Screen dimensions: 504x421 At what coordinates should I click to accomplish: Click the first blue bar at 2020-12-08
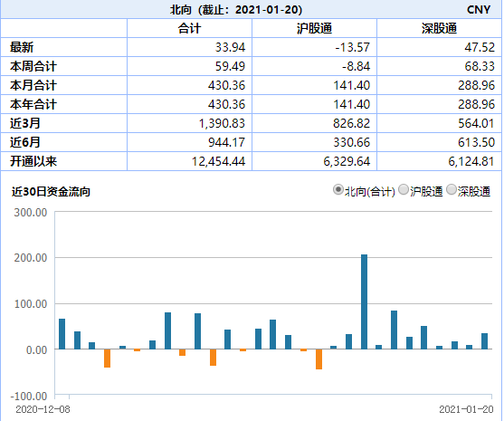62,334
